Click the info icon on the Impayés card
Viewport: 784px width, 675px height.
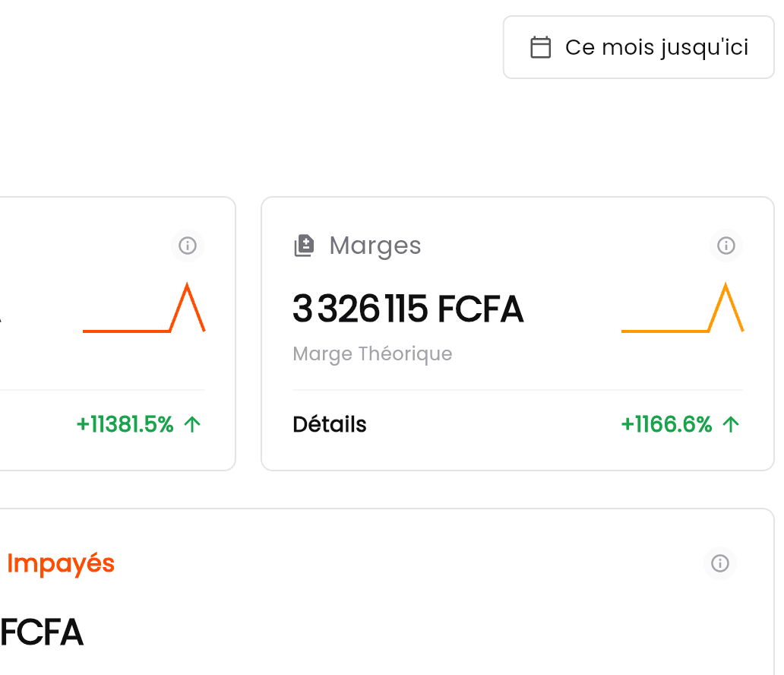(719, 564)
